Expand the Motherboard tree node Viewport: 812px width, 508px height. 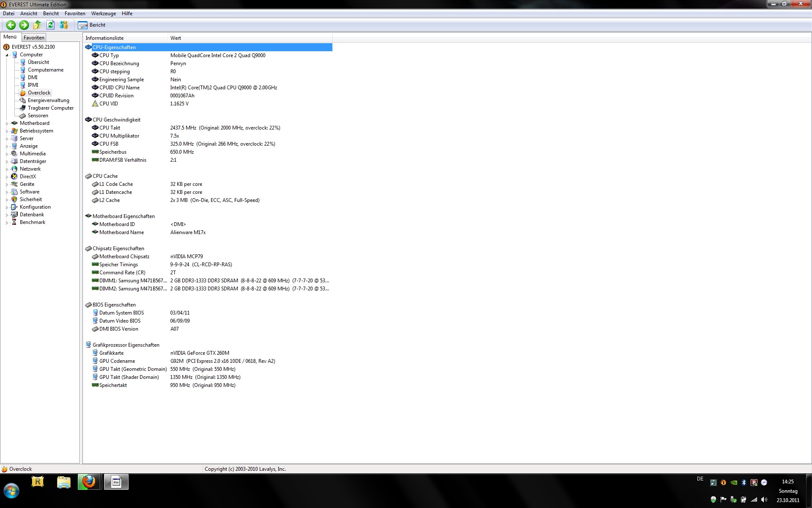click(x=7, y=124)
